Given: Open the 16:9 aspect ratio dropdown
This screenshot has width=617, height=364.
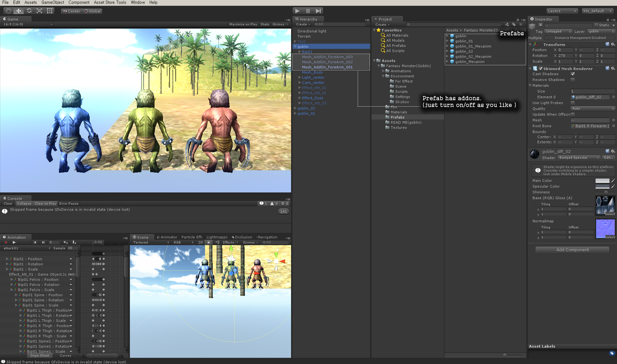Looking at the screenshot, I should click(x=28, y=24).
